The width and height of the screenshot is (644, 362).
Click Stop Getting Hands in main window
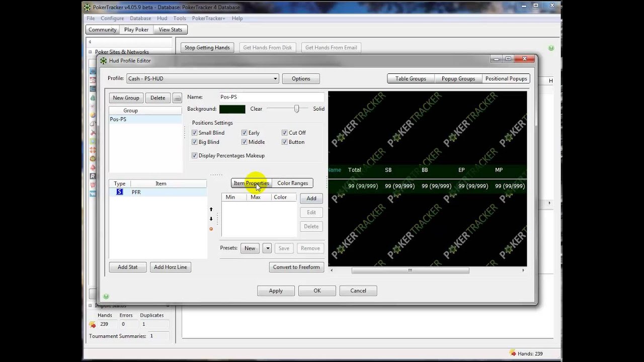coord(207,48)
